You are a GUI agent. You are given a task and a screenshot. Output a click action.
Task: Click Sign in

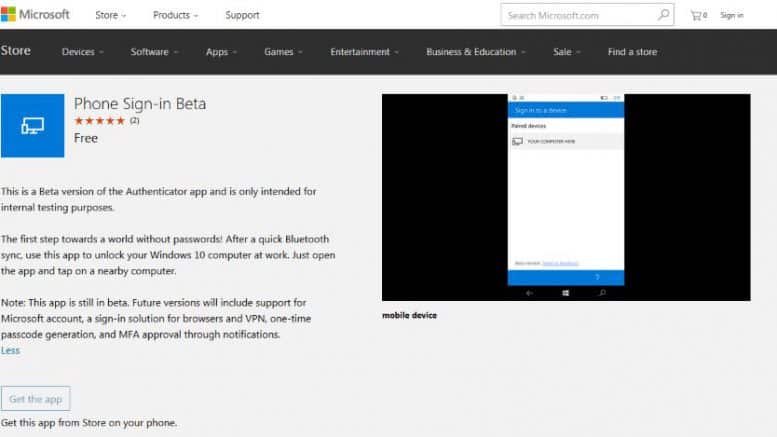(x=731, y=15)
